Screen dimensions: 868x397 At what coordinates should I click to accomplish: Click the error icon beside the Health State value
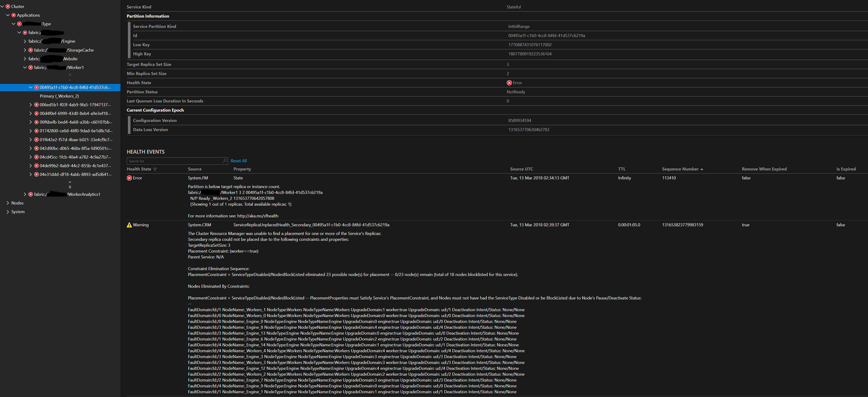coord(509,83)
